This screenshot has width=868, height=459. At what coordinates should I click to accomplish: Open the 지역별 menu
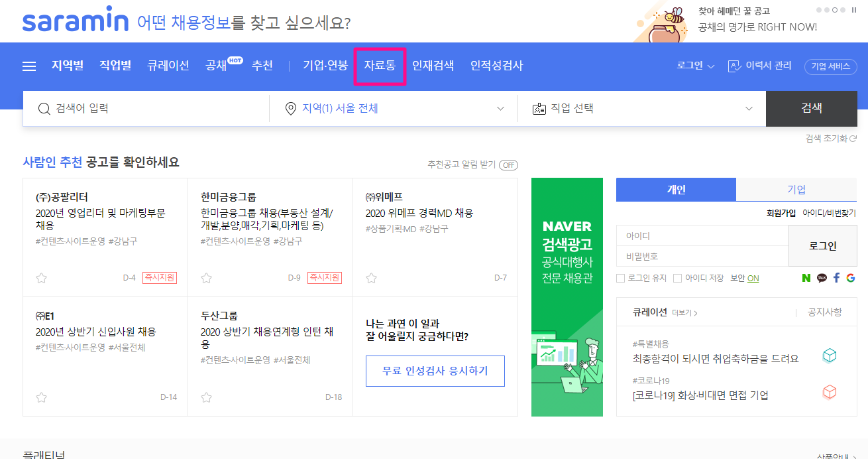(68, 66)
